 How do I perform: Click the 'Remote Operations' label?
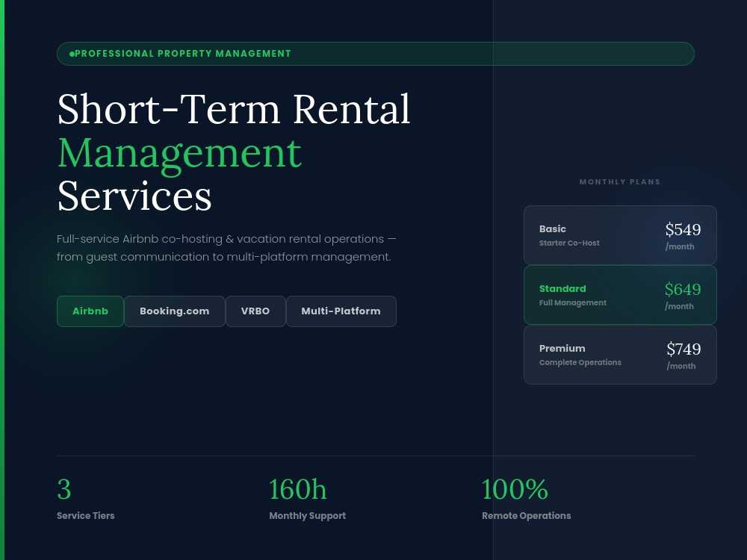pyautogui.click(x=526, y=516)
